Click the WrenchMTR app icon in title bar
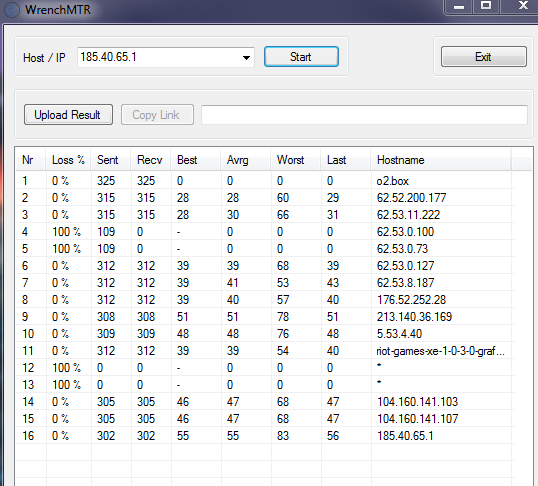538x486 pixels. [12, 10]
